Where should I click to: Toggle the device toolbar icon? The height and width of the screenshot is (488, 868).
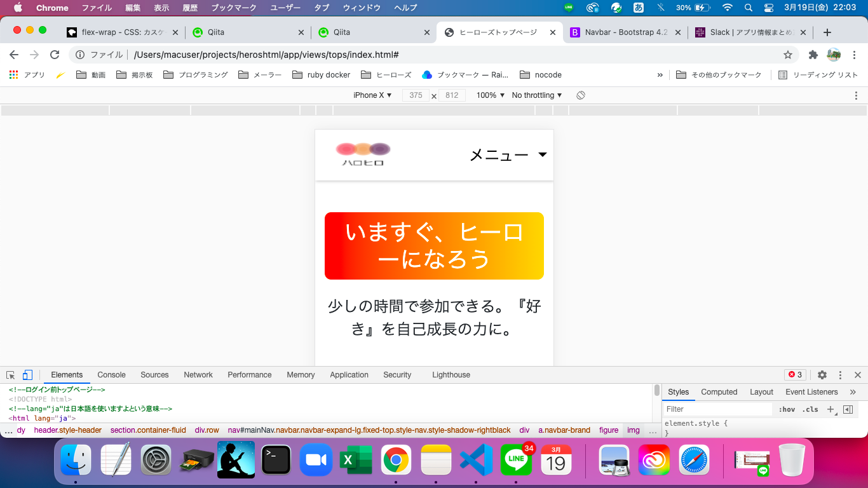tap(26, 375)
